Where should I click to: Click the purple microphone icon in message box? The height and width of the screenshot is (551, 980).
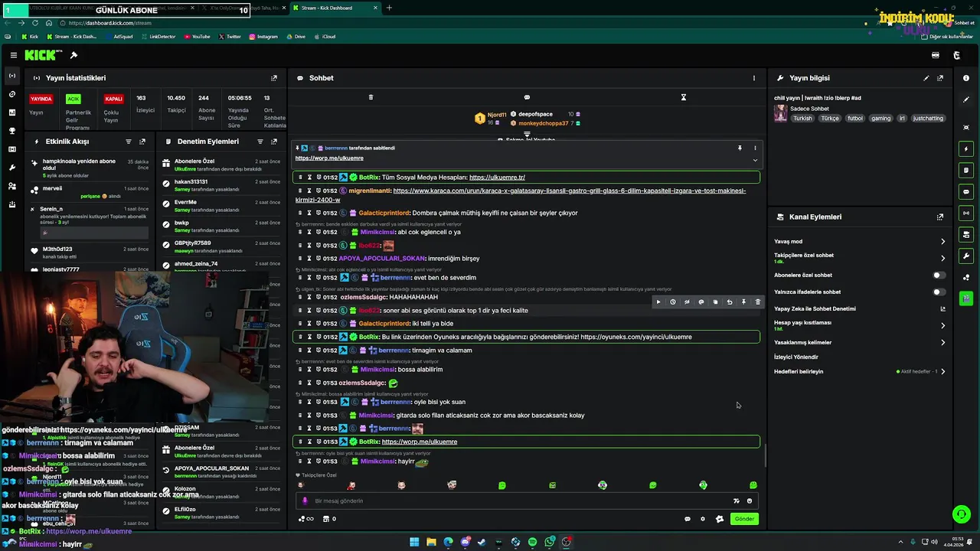tap(305, 501)
